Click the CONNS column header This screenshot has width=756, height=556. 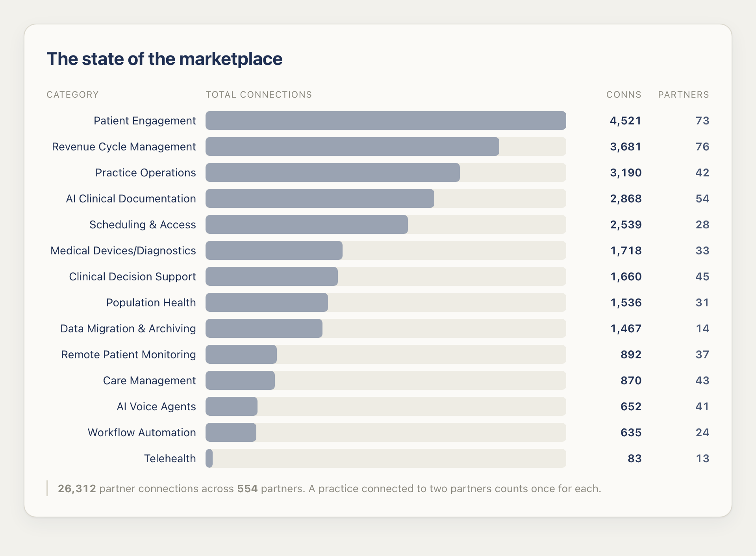[x=624, y=95]
